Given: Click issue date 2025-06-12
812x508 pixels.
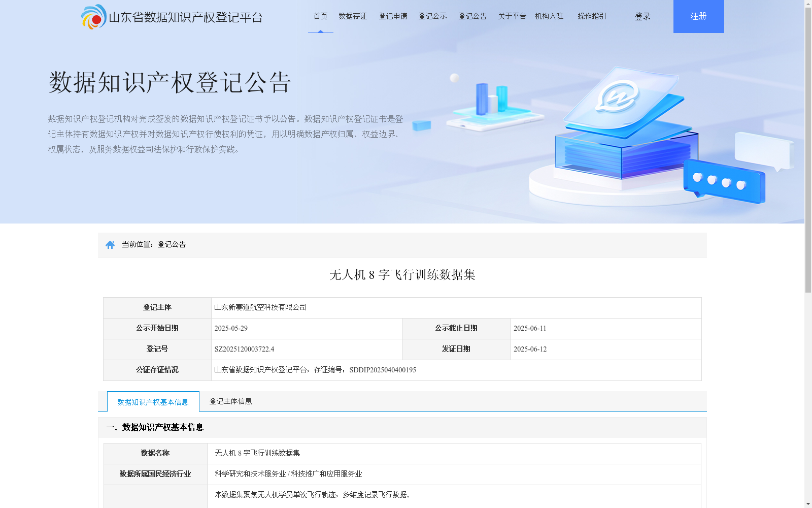Looking at the screenshot, I should (530, 350).
